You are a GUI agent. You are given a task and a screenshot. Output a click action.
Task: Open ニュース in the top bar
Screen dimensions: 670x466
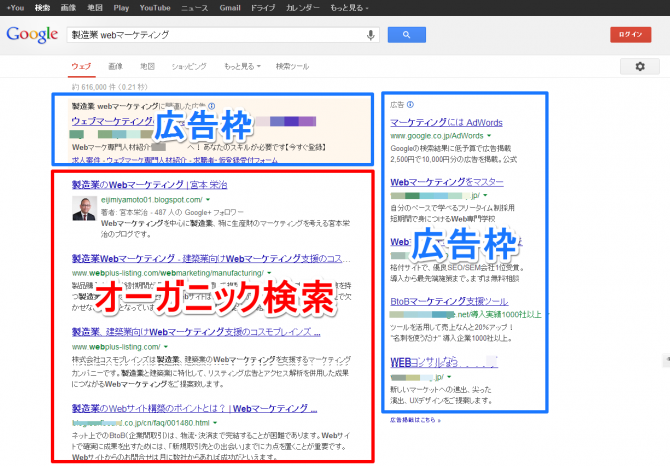point(194,8)
